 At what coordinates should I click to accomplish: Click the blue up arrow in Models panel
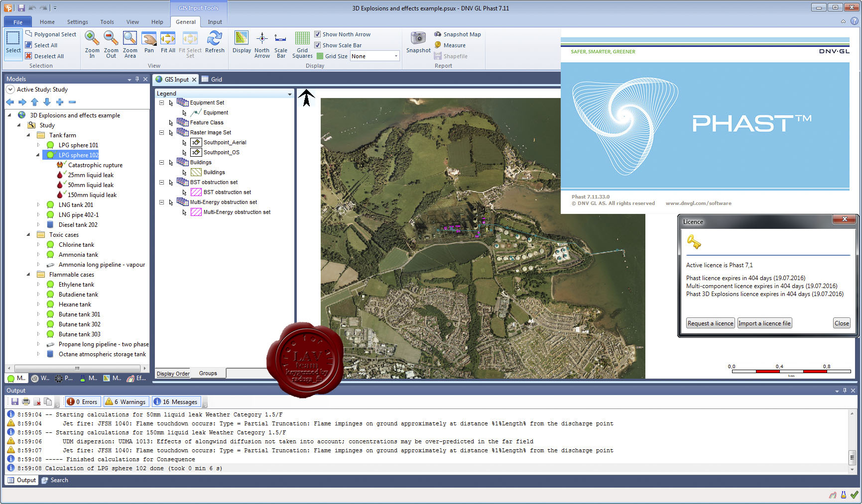tap(34, 102)
